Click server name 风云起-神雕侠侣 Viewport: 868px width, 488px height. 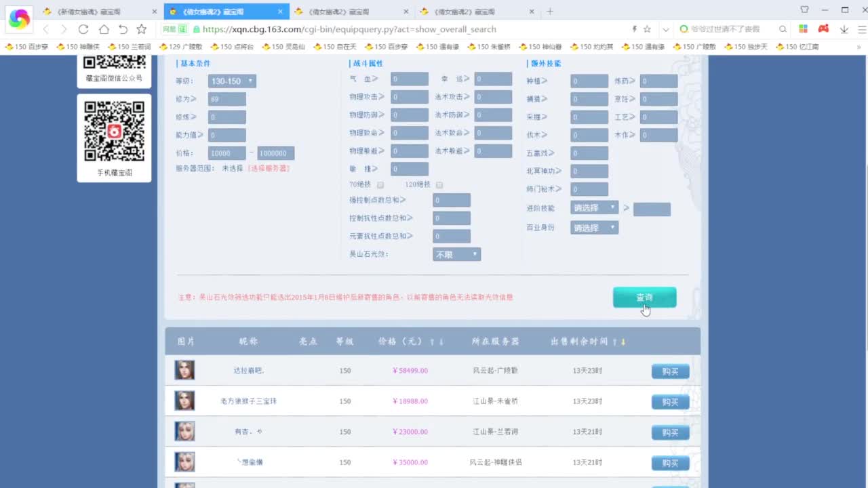496,462
